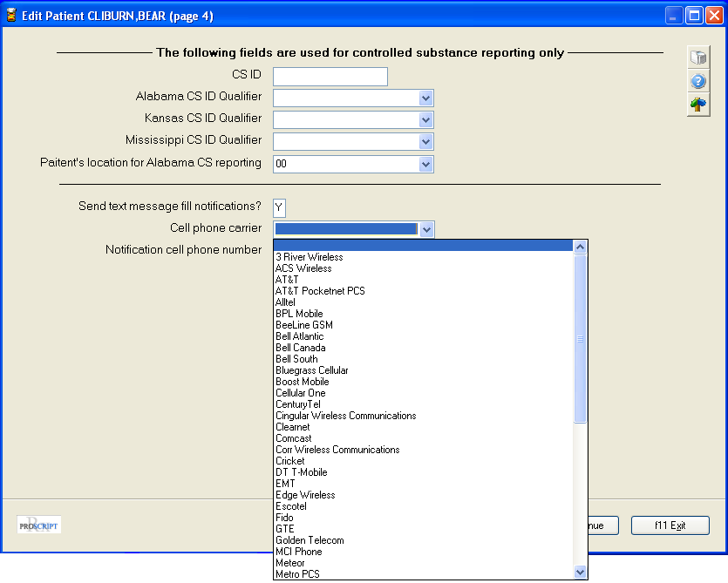Choose Golden Telecom carrier
Screen dimensions: 728x583
[424, 540]
